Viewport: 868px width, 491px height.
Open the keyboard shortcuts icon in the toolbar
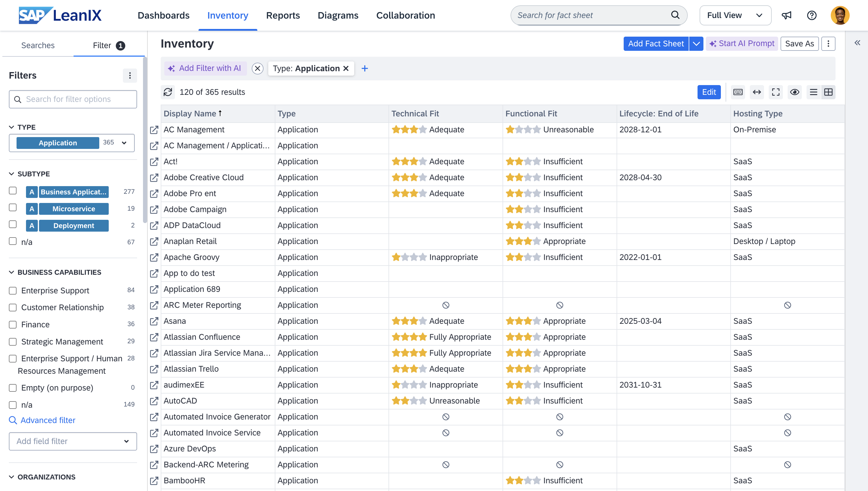(737, 92)
